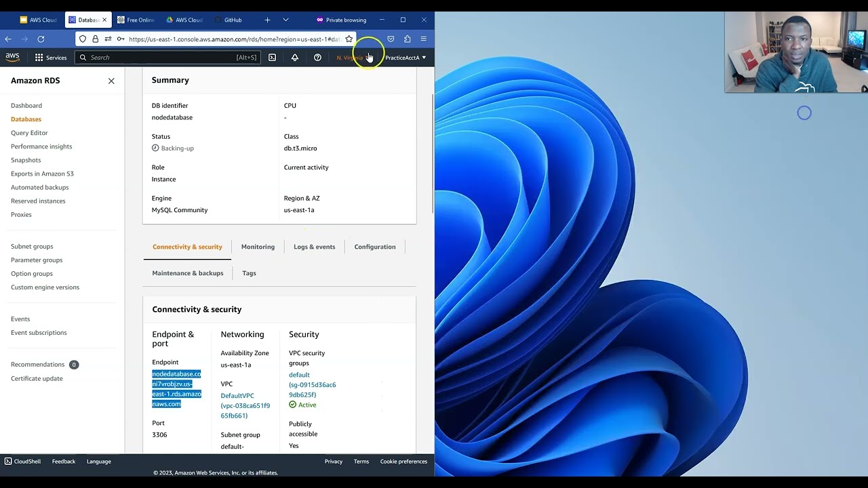868x488 pixels.
Task: Click Feedback in the footer
Action: (64, 462)
